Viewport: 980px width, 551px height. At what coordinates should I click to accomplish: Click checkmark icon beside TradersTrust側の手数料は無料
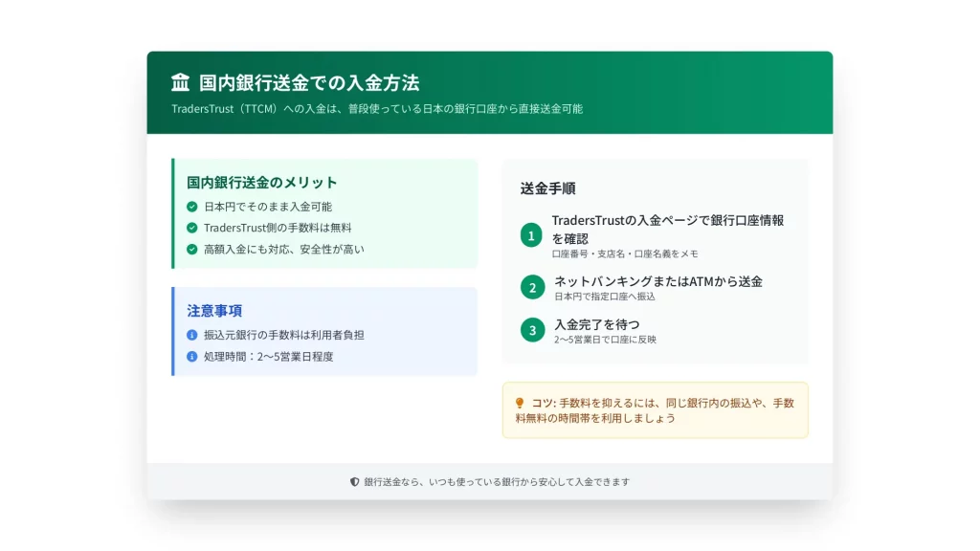[x=192, y=228]
